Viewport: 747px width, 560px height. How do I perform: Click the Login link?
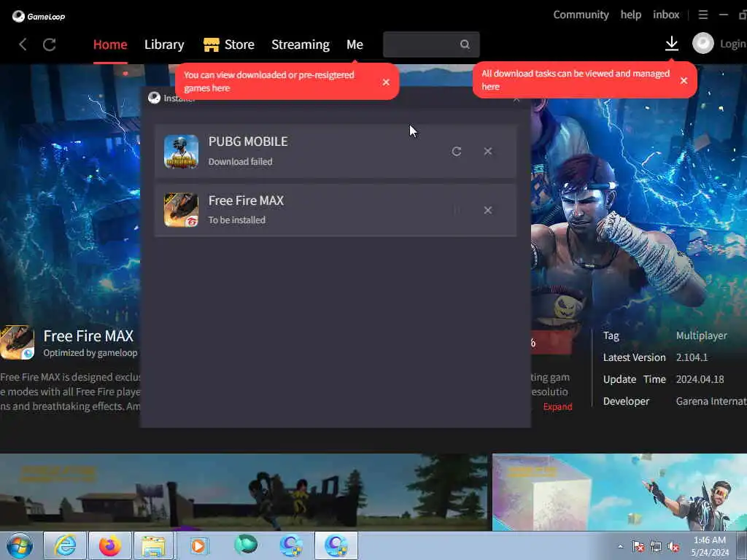(x=732, y=44)
